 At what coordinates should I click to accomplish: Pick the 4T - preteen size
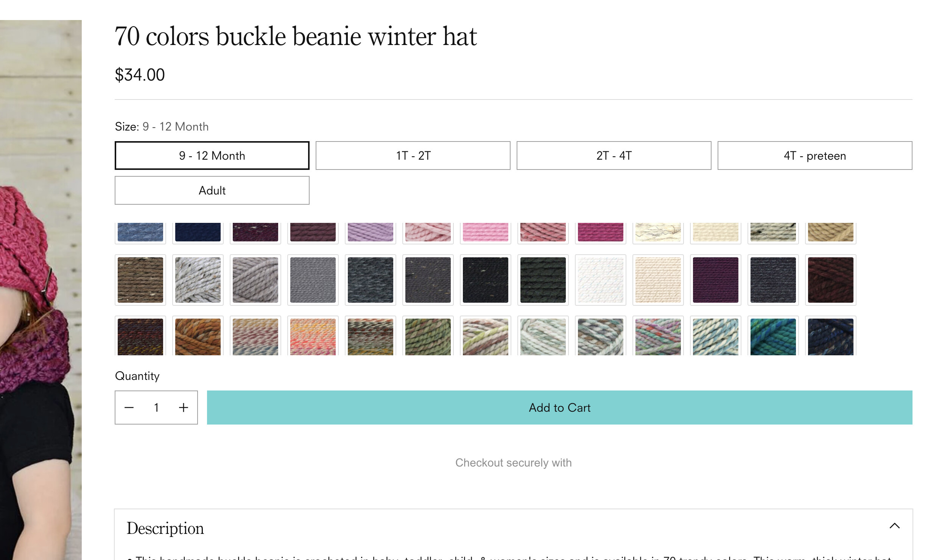pos(815,156)
